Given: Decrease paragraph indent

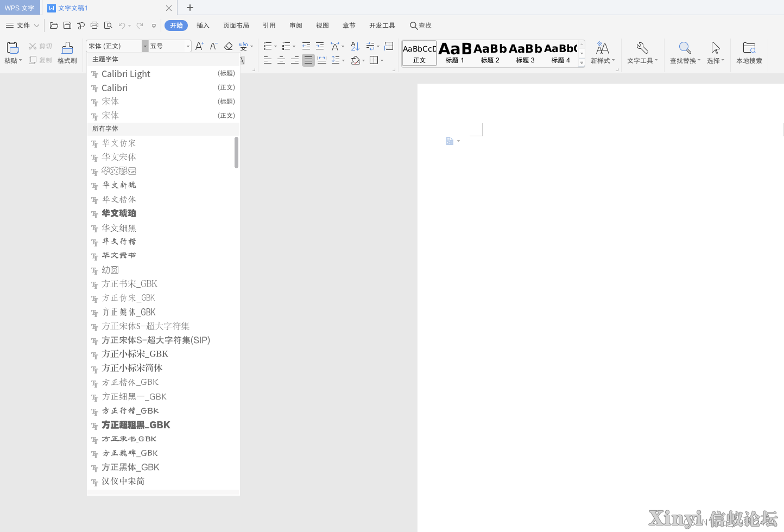Looking at the screenshot, I should tap(306, 46).
